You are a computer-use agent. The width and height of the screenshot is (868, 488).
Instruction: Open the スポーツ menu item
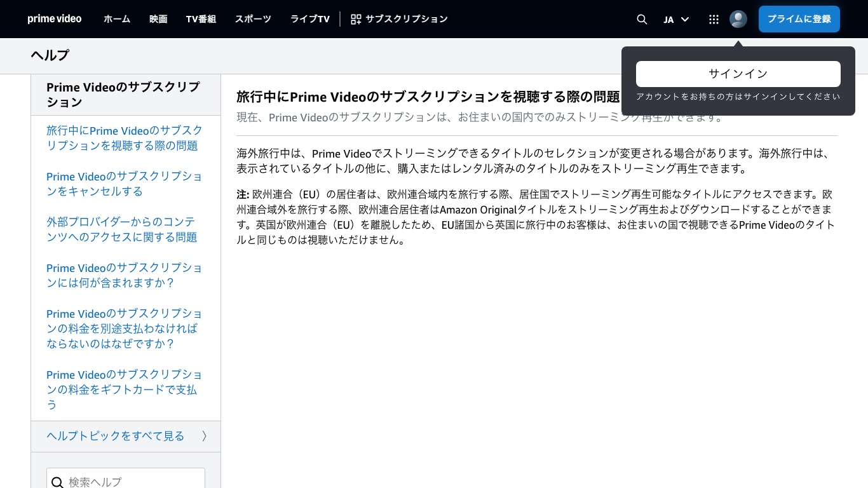[253, 19]
